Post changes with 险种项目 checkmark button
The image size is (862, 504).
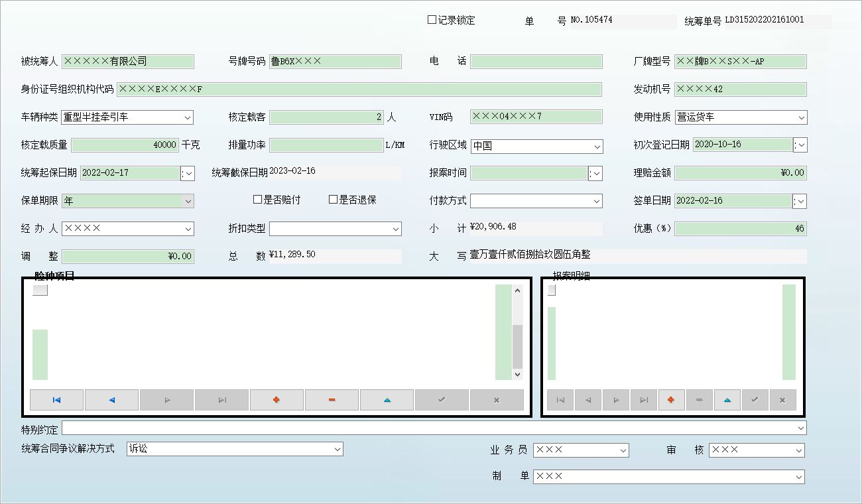point(442,400)
